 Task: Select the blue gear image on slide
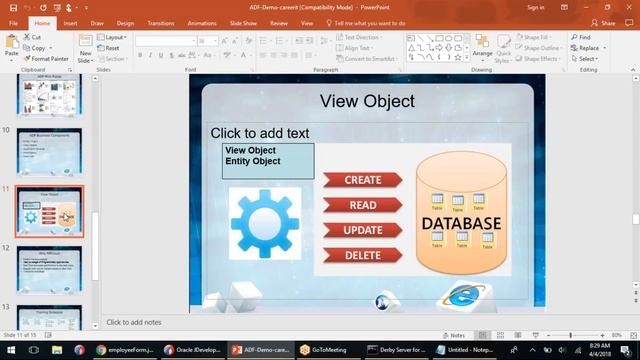click(x=265, y=224)
